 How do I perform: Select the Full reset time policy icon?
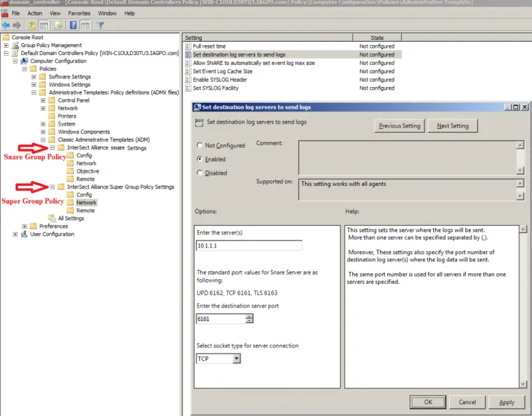[188, 46]
